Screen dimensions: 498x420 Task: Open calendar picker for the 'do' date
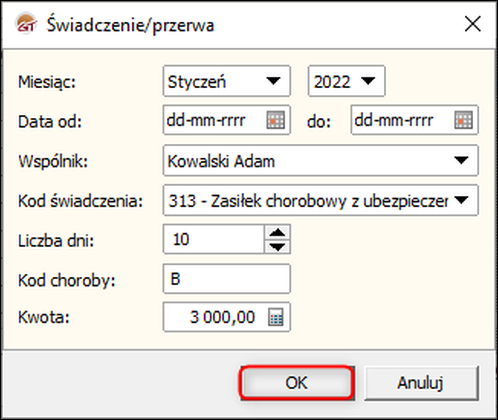click(463, 120)
